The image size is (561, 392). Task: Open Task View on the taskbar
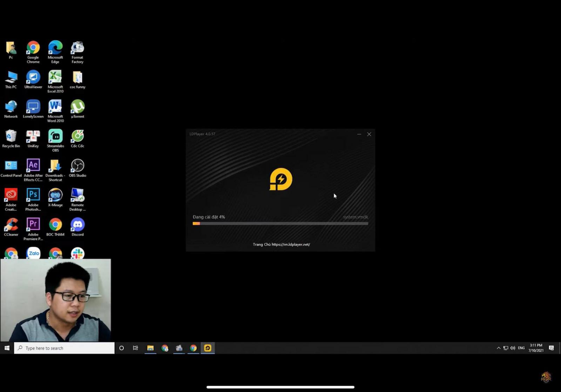coord(135,348)
